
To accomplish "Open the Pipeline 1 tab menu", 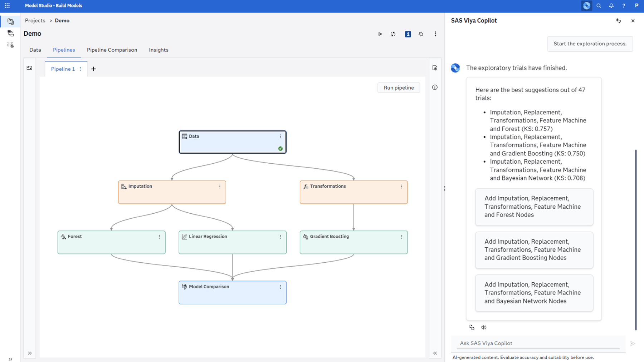I will coord(80,69).
